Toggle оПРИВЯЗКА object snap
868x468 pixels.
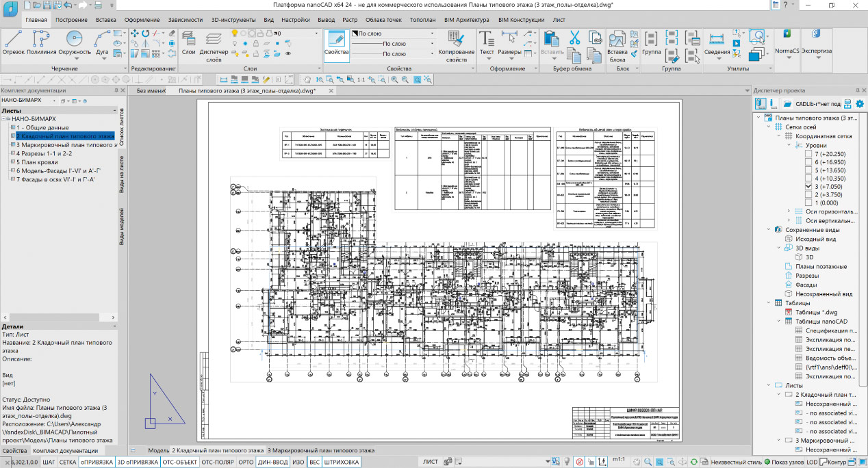[x=96, y=462]
